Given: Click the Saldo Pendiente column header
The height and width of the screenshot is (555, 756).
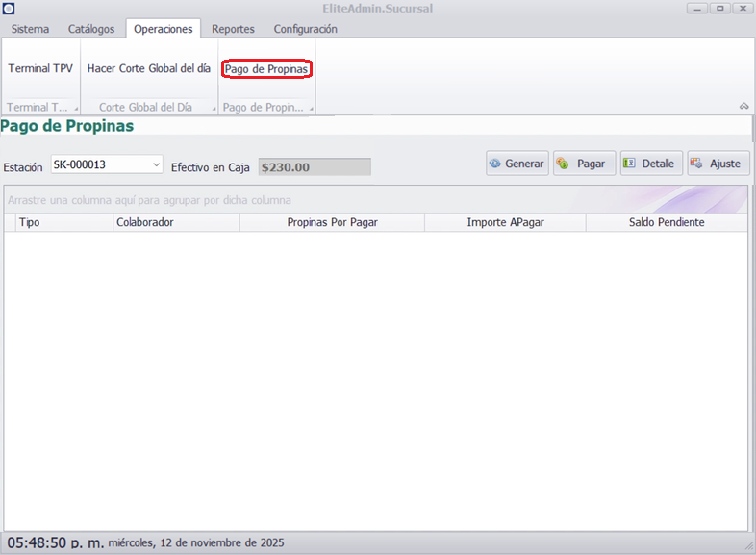Looking at the screenshot, I should (667, 222).
